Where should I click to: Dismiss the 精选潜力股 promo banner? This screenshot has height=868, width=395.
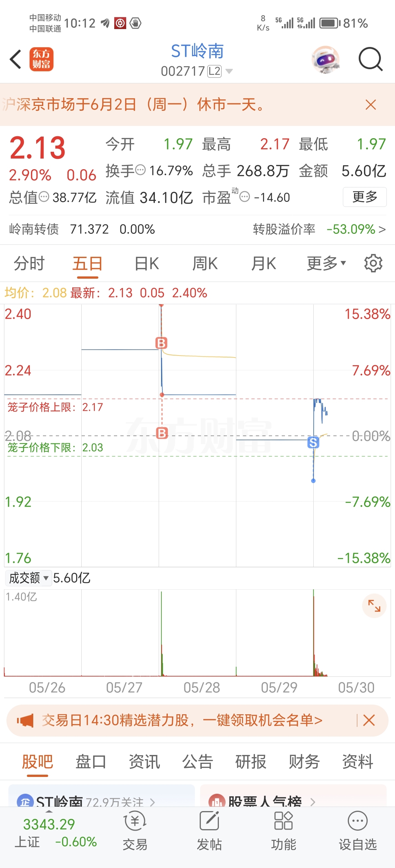[x=369, y=720]
